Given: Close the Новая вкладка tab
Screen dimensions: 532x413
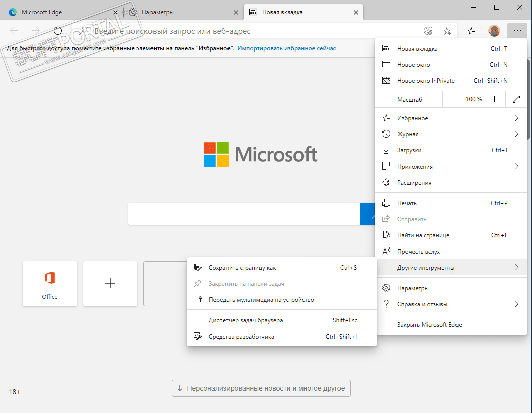Looking at the screenshot, I should coord(356,12).
